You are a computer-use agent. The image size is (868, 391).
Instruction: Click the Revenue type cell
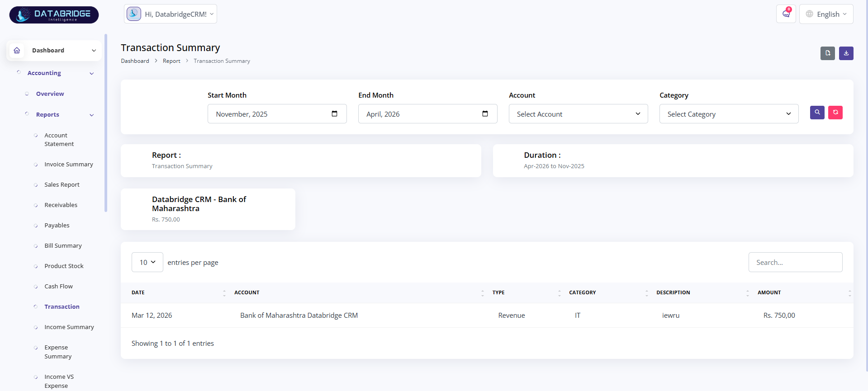(512, 316)
